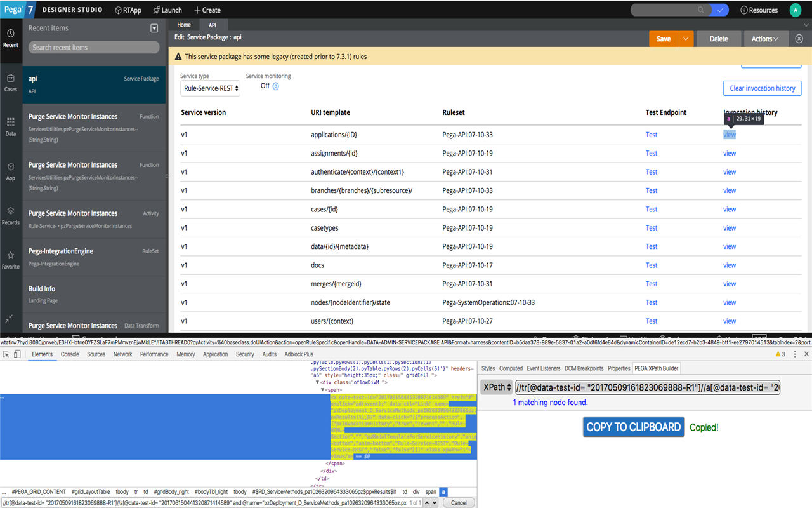Viewport: 812px width, 508px height.
Task: Click Test link for applications/{ID}
Action: click(x=652, y=135)
